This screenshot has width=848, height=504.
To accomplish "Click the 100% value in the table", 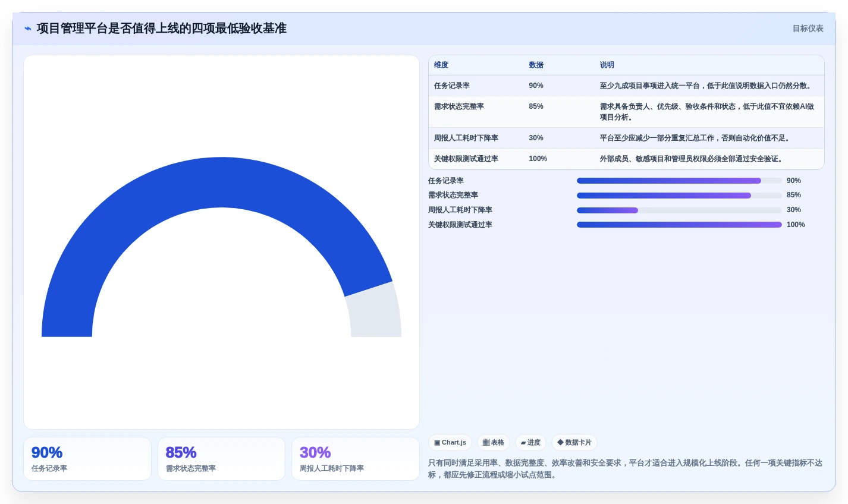I will tap(538, 159).
